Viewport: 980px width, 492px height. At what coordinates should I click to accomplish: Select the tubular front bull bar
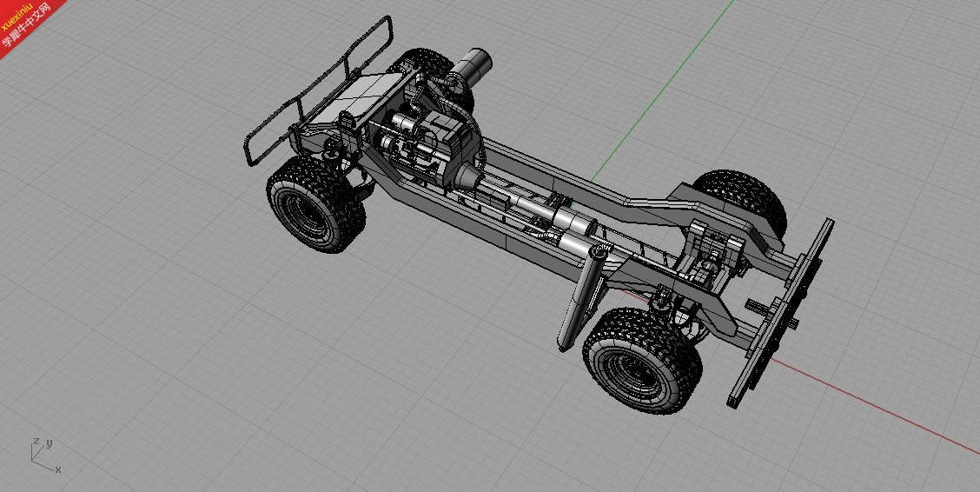pos(318,90)
